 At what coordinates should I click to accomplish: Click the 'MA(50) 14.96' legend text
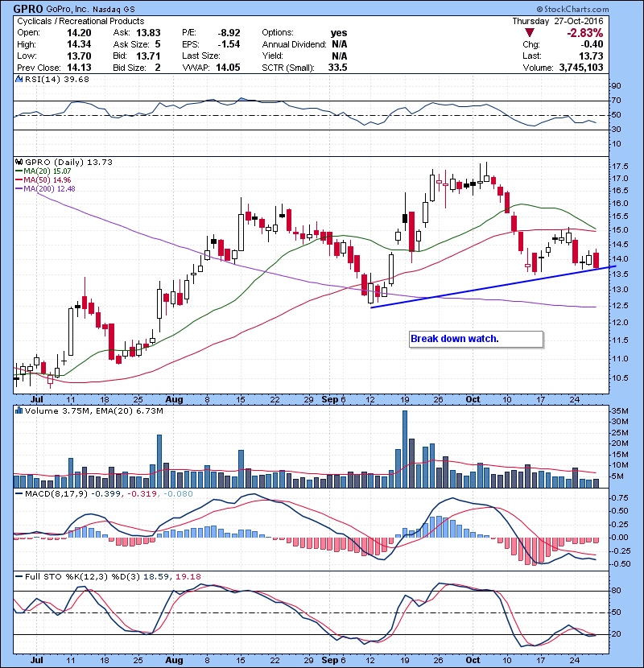[47, 180]
